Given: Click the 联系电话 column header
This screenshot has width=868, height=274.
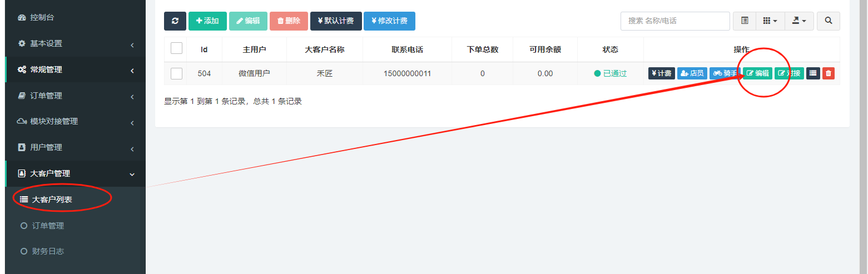Looking at the screenshot, I should click(407, 49).
